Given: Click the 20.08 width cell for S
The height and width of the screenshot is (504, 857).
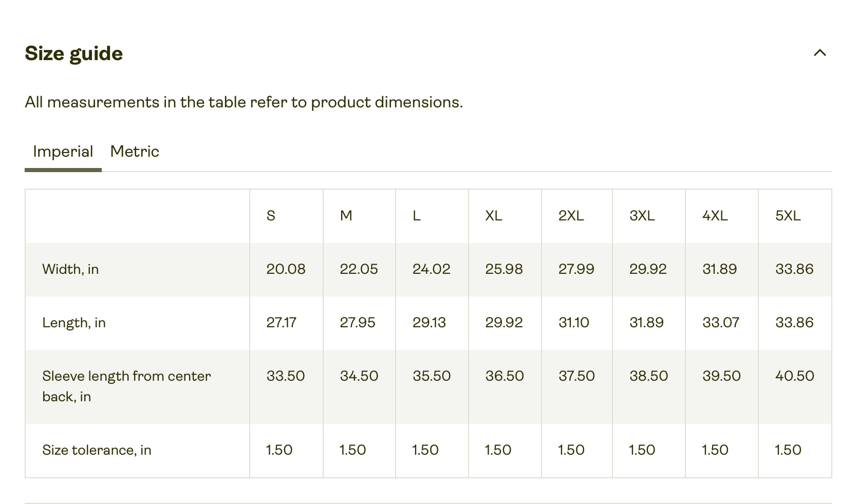Looking at the screenshot, I should click(286, 269).
